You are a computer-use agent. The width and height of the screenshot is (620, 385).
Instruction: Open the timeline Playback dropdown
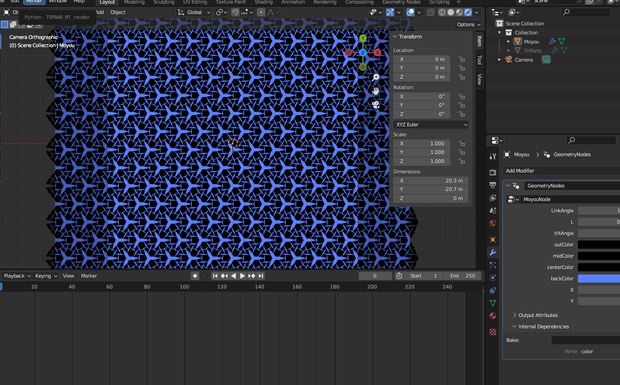click(x=17, y=276)
